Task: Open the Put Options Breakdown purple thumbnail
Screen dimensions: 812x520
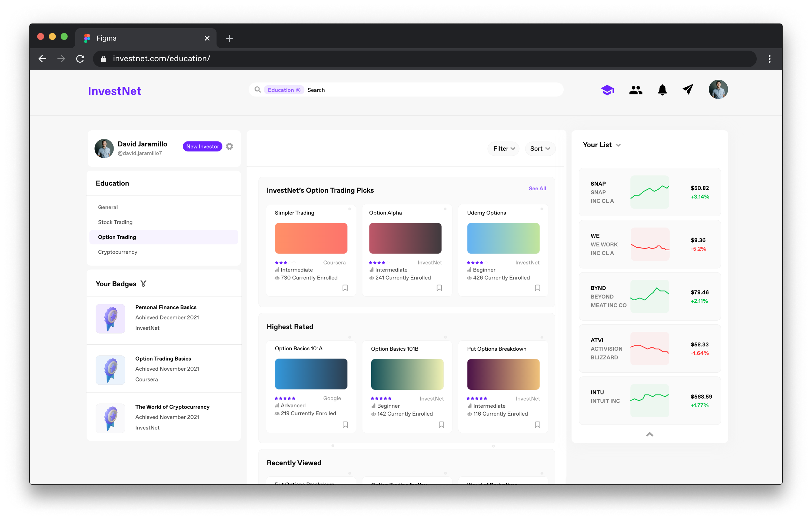Action: pyautogui.click(x=503, y=374)
